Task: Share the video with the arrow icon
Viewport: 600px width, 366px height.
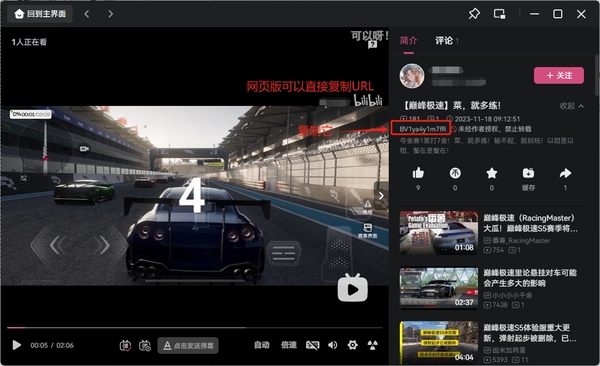Action: tap(565, 173)
